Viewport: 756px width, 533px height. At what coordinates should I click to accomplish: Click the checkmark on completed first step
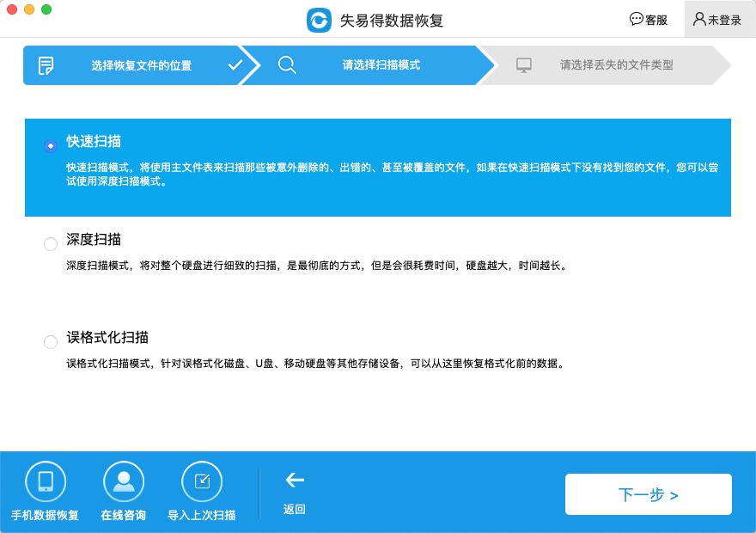(235, 64)
